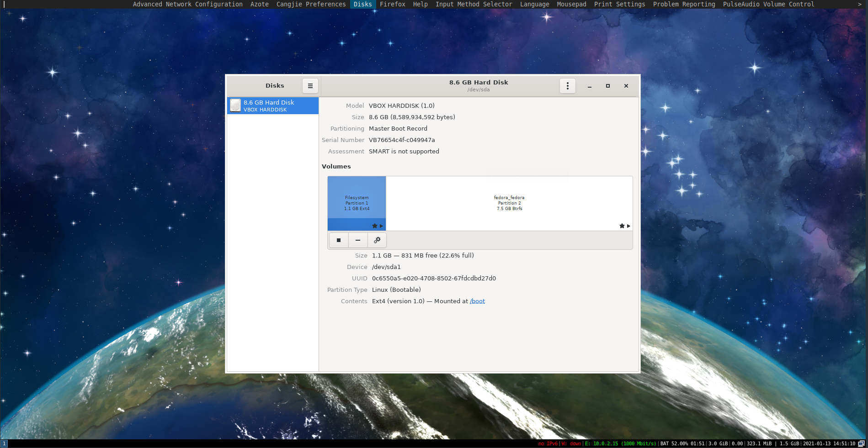Select Disks entry in top bar
The width and height of the screenshot is (868, 448).
point(363,4)
